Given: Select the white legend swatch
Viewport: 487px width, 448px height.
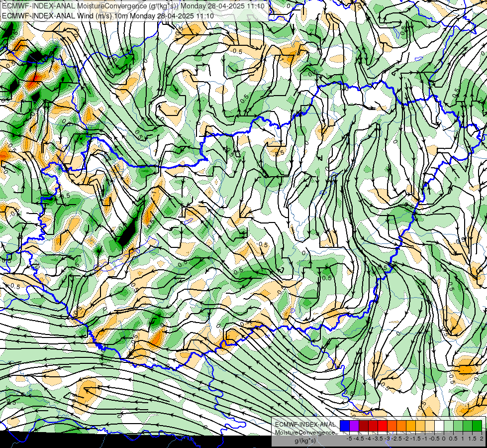Looking at the screenshot, I should (x=439, y=426).
